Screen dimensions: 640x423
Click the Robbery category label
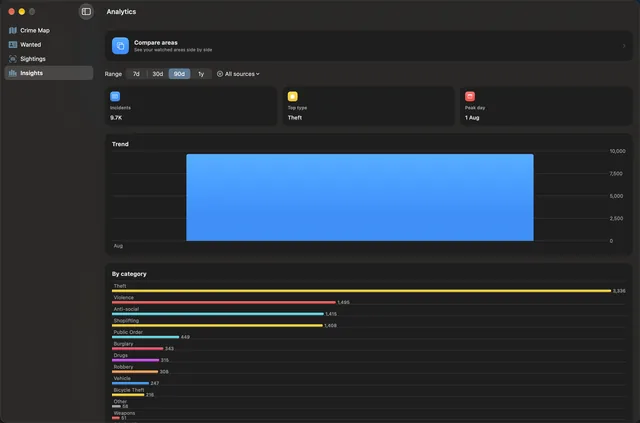(x=123, y=367)
